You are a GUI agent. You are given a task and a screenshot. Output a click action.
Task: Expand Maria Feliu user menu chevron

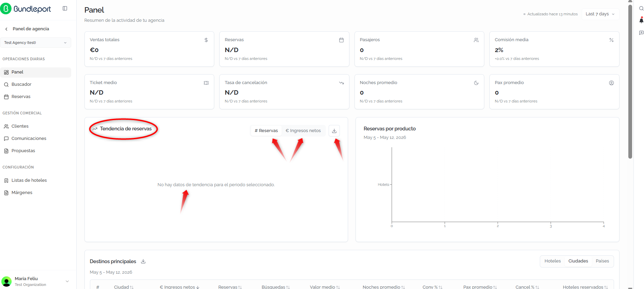[67, 282]
